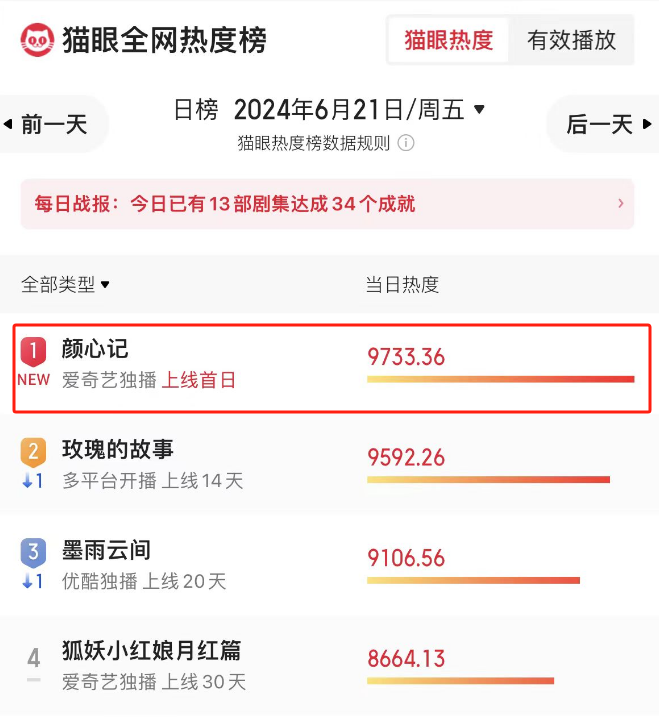The width and height of the screenshot is (659, 717).
Task: Select the 日榜 daily chart label
Action: (196, 110)
